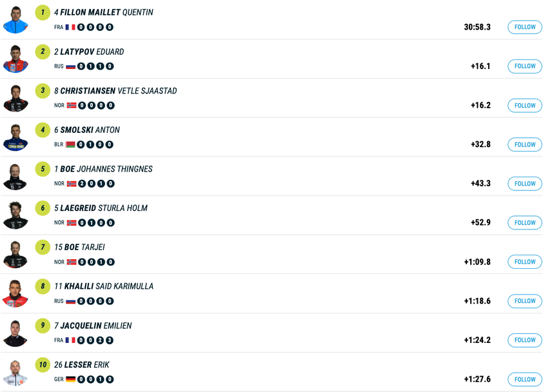Click Jacquelin's shooting misses circles

(x=95, y=340)
